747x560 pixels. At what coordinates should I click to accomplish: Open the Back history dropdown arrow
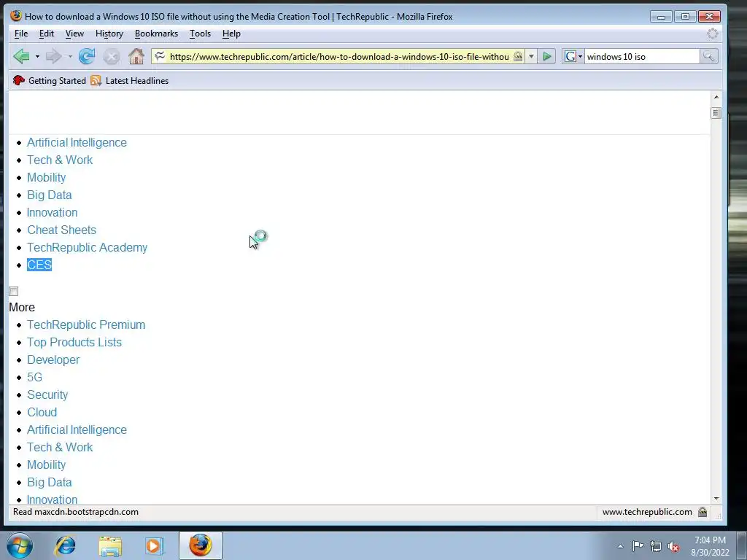(37, 57)
